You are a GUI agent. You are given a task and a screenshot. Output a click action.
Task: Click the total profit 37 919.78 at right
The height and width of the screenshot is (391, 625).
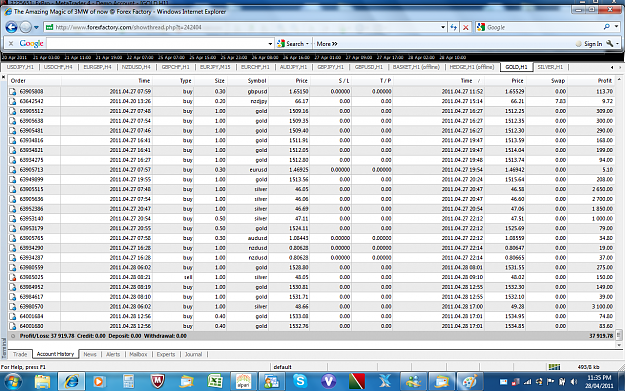click(601, 336)
